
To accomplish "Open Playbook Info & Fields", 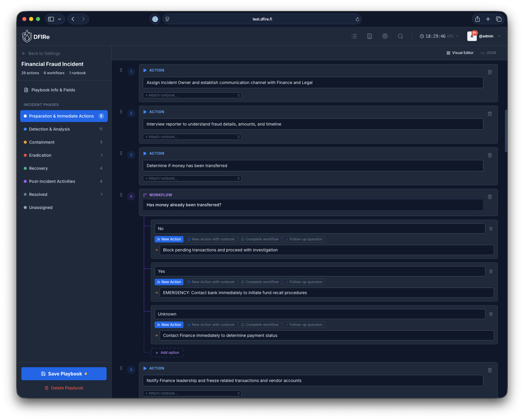I will pyautogui.click(x=64, y=90).
